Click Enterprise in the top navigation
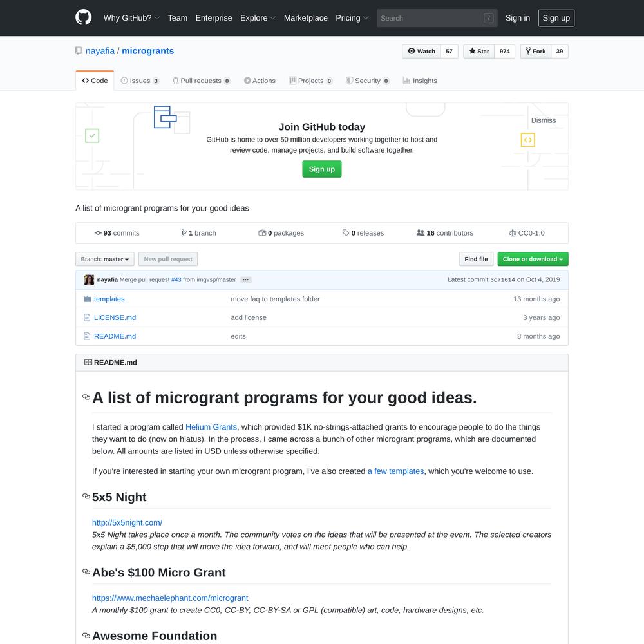Image resolution: width=644 pixels, height=644 pixels. click(x=214, y=18)
